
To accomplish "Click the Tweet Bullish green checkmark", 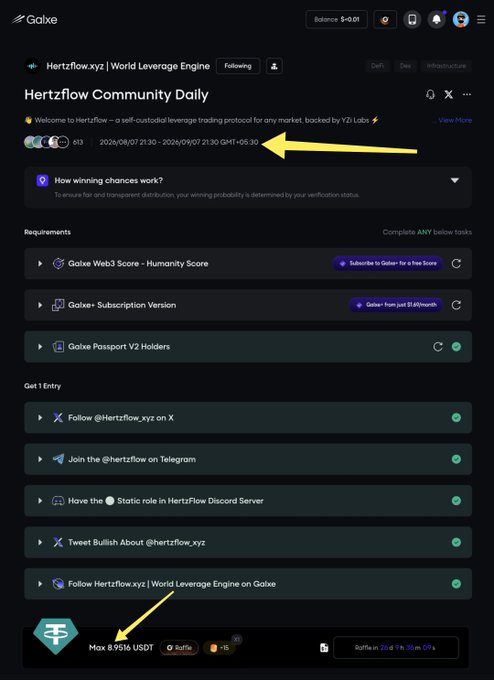I will click(456, 542).
